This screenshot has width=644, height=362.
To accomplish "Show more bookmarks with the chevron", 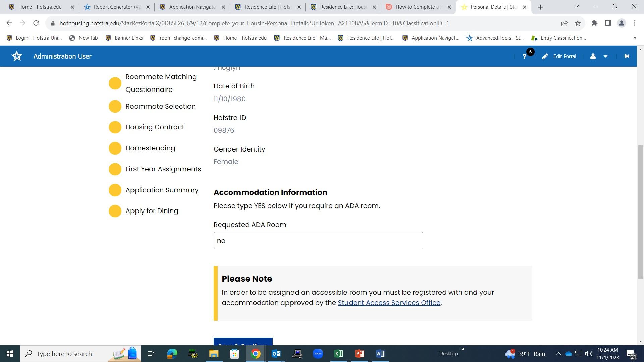I will (634, 38).
